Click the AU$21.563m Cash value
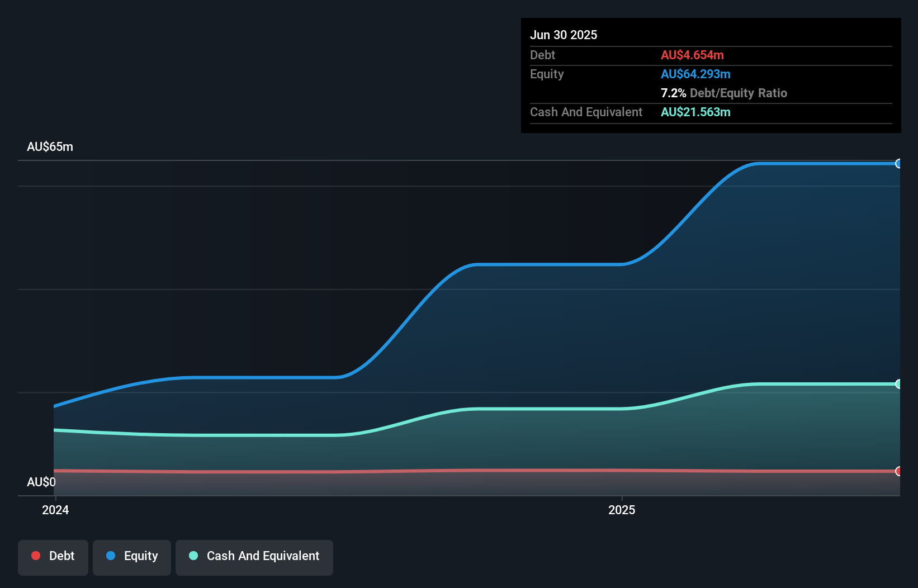Screen dimensions: 918x588 695,112
